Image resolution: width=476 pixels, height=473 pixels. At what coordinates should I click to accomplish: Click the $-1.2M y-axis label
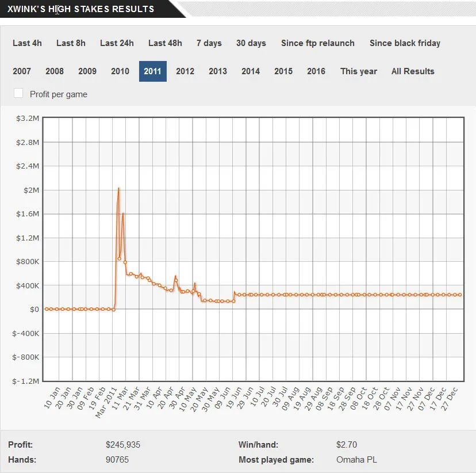pyautogui.click(x=25, y=381)
